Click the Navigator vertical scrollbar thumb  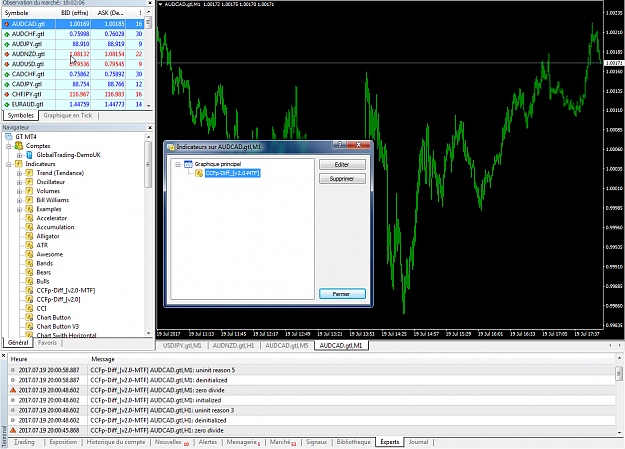pos(148,164)
